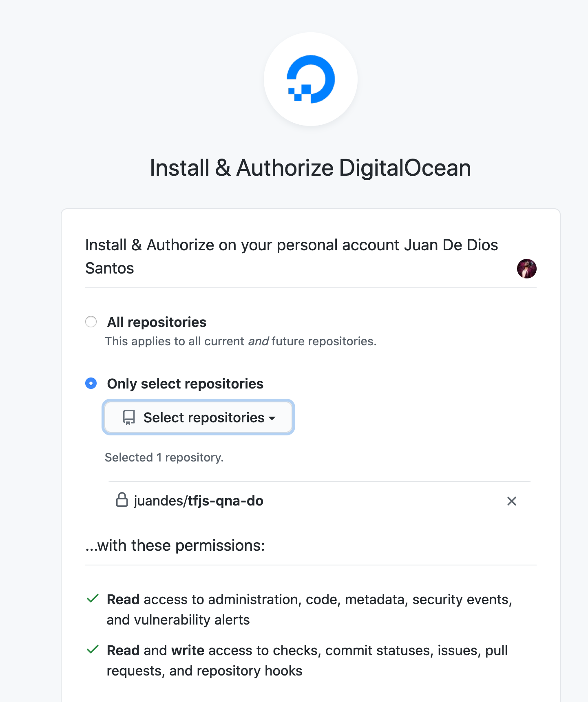This screenshot has width=588, height=702.
Task: Click the lock icon beside tfjs-qna-do
Action: (122, 500)
